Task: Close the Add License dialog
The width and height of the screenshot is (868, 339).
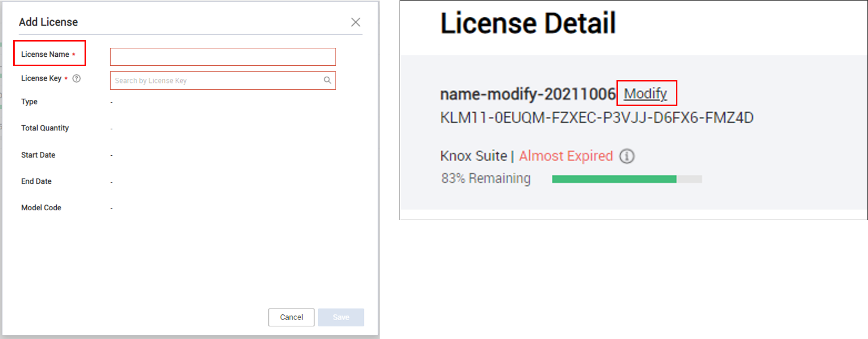Action: pos(355,22)
